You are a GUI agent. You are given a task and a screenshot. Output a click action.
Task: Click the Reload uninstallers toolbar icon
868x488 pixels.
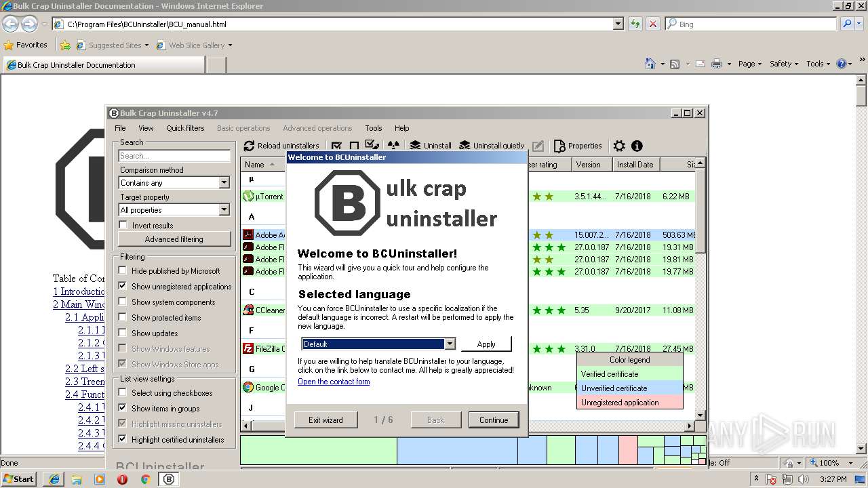point(249,146)
